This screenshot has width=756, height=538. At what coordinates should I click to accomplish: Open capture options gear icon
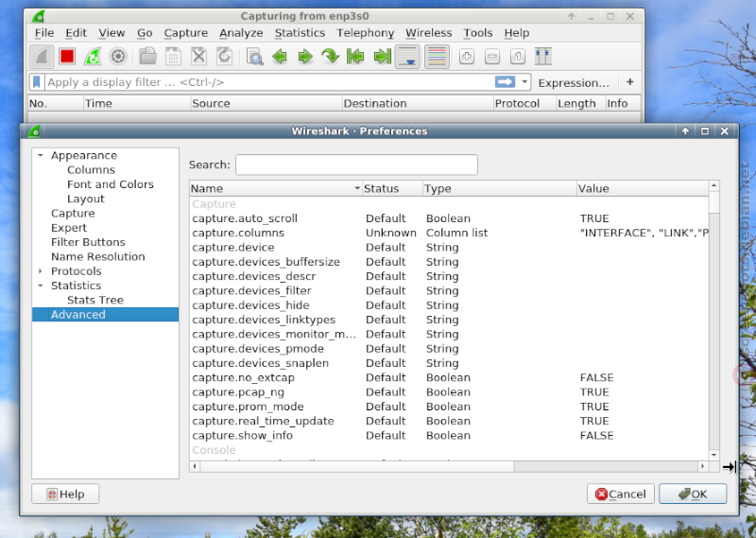tap(118, 57)
